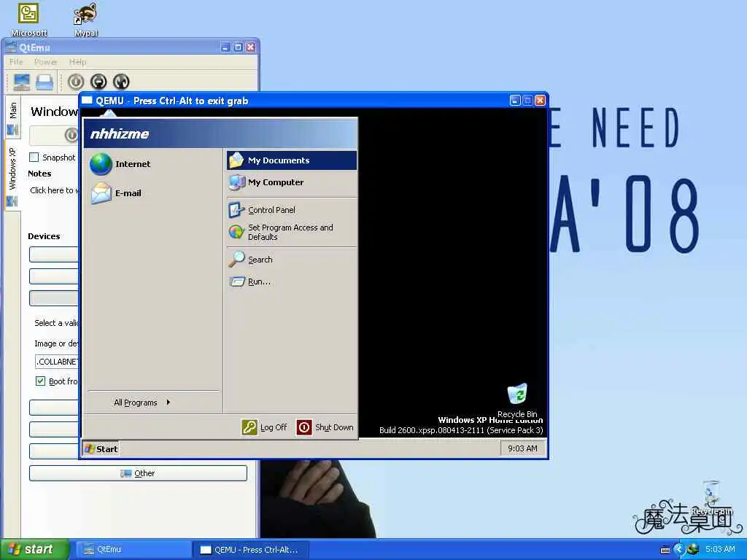The height and width of the screenshot is (560, 747).
Task: Minimize the QEMU window
Action: point(515,101)
